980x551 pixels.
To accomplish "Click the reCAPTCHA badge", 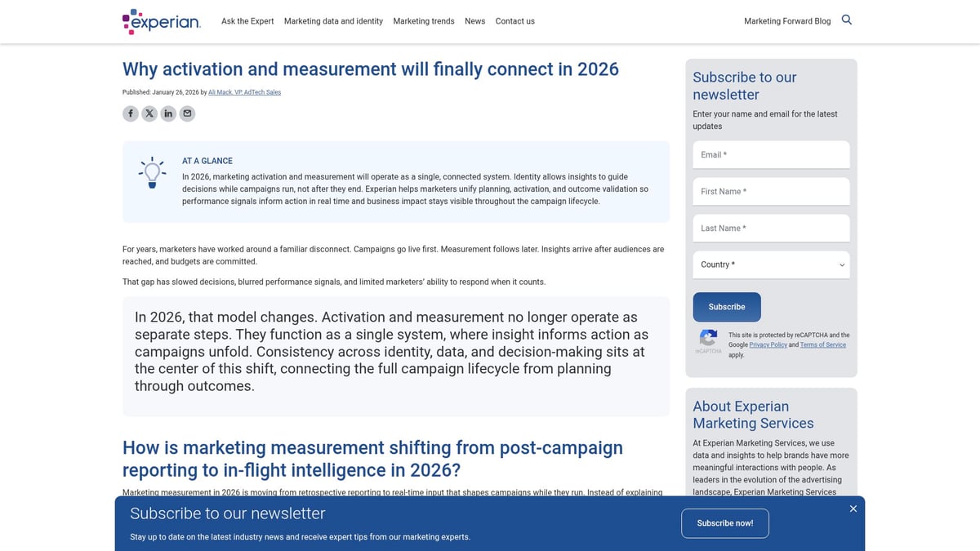I will point(707,339).
